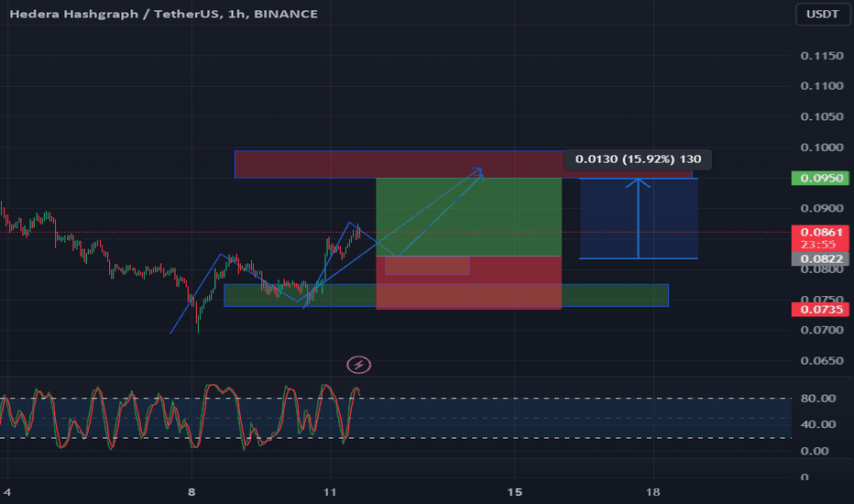
Task: Select the red 0.0861 current price label
Action: tap(820, 233)
